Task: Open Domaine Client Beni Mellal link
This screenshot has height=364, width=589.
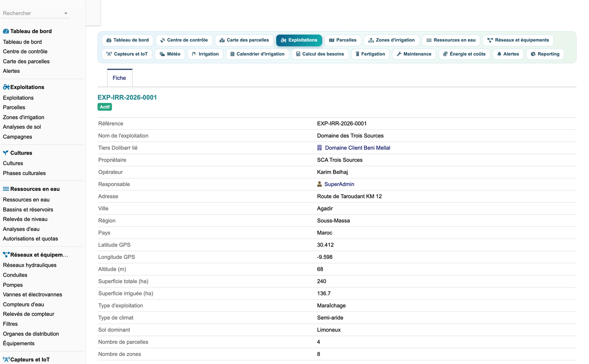Action: click(357, 148)
